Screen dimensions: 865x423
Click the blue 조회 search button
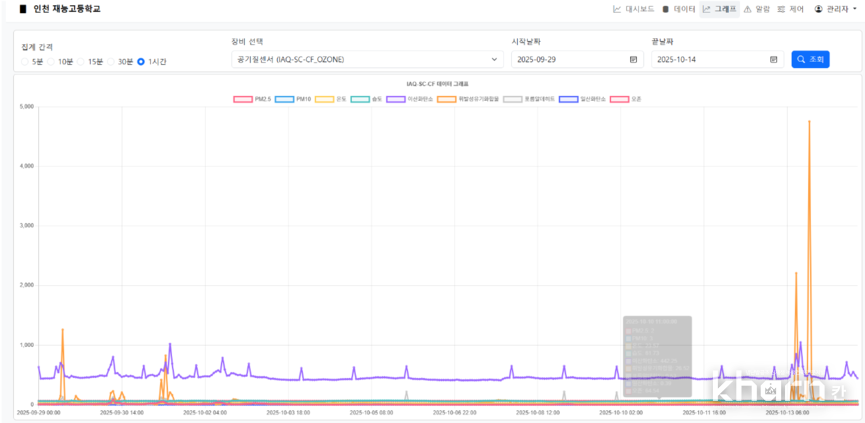tap(810, 60)
